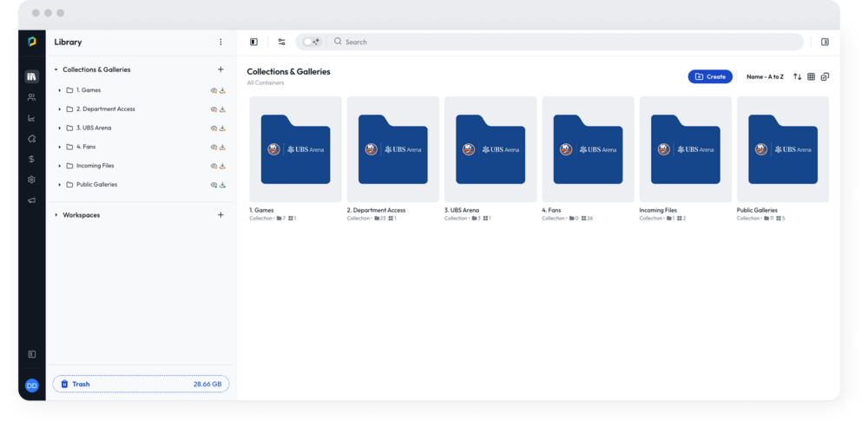Click the dollar sign billing icon

click(x=31, y=159)
